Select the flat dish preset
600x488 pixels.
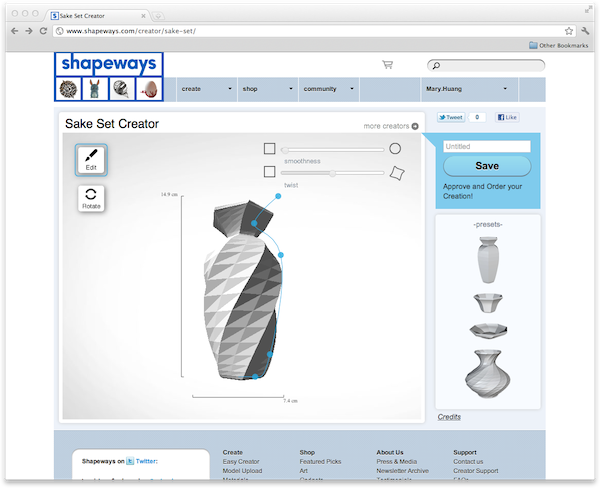pos(488,331)
